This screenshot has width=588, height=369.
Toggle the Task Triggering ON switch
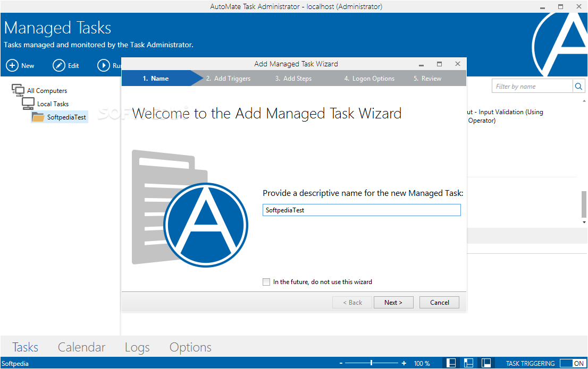572,363
